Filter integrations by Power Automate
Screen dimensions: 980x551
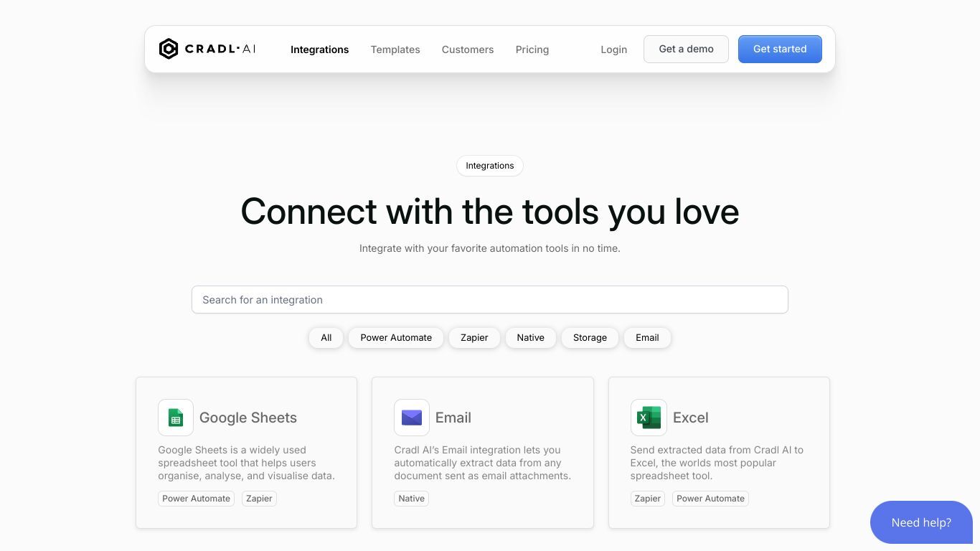tap(396, 338)
